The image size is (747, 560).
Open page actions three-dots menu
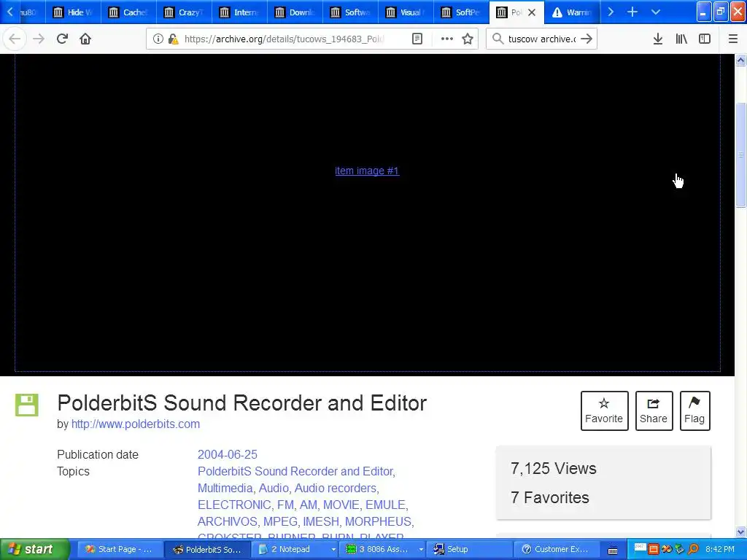click(x=447, y=39)
